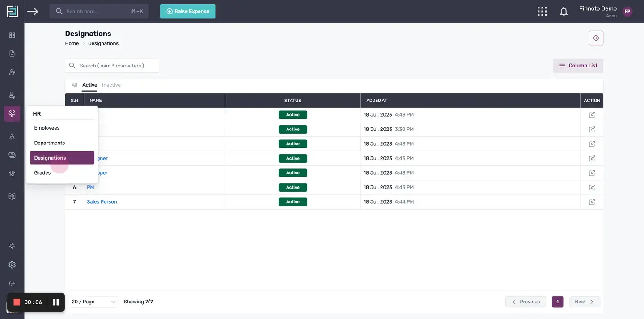644x319 pixels.
Task: Edit the Sales Person designation row
Action: [592, 202]
